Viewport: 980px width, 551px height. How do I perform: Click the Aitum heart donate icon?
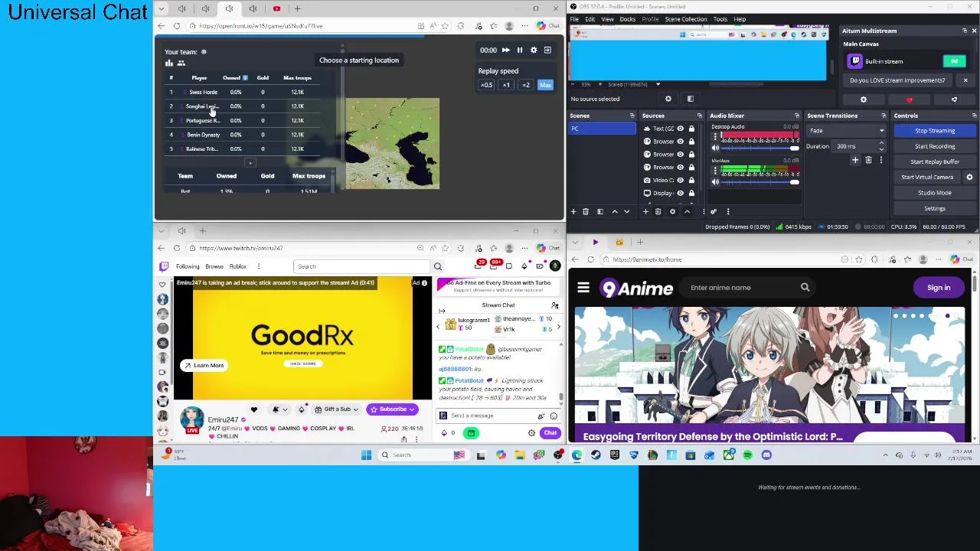click(909, 99)
